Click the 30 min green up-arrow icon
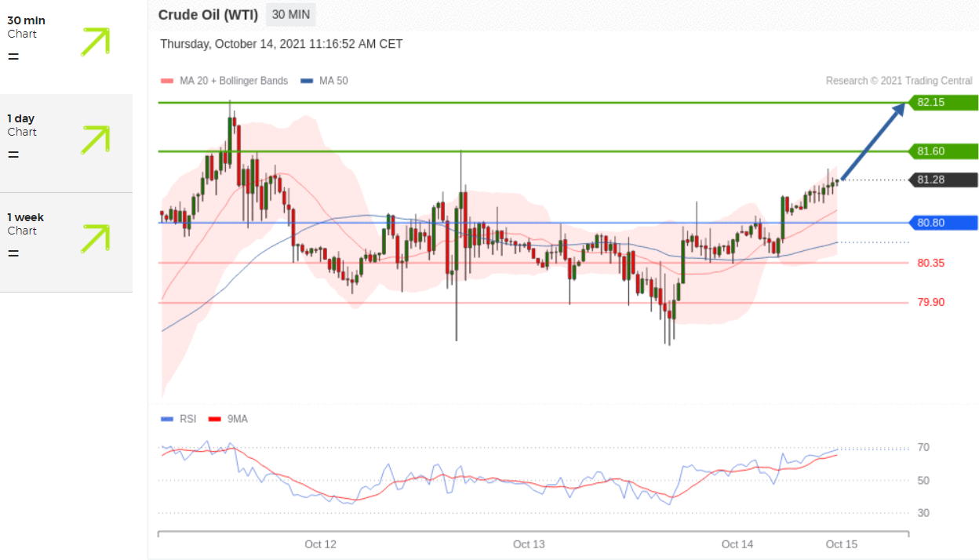The image size is (979, 560). (95, 42)
